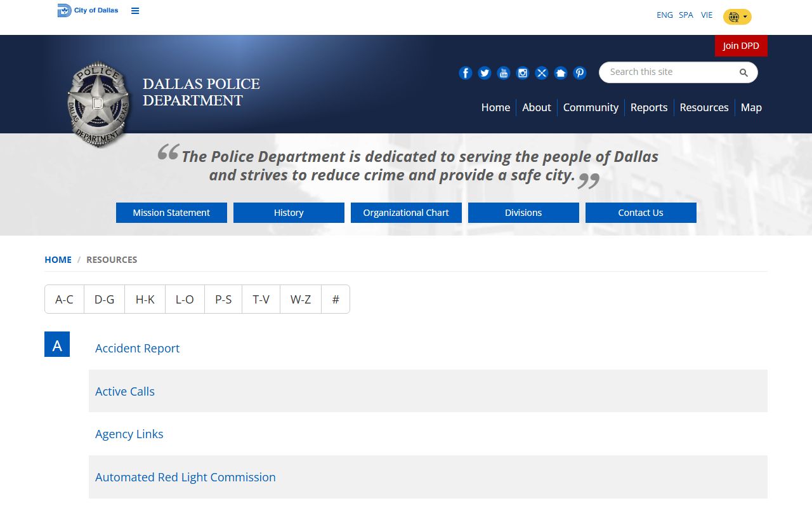Screen dimensions: 812x508
Task: Click the crossed-lines X social icon
Action: (x=542, y=73)
